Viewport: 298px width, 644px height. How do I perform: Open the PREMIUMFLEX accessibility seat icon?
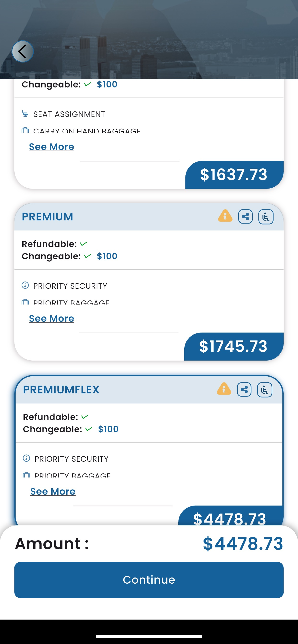tap(264, 390)
